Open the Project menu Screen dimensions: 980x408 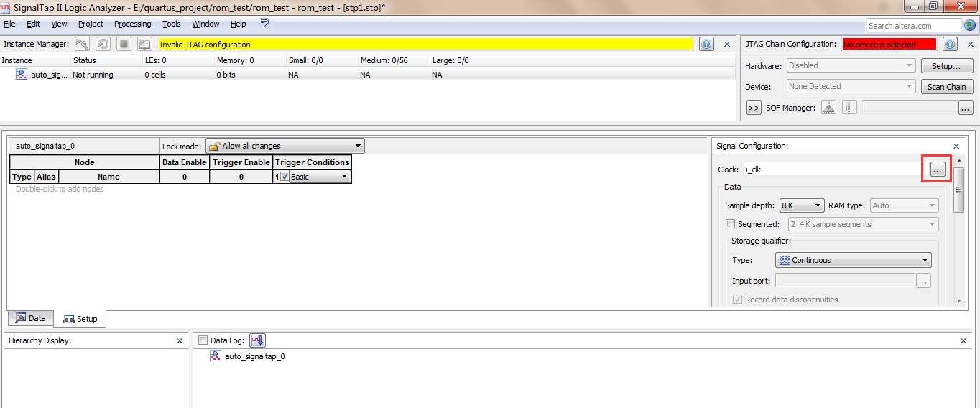pyautogui.click(x=91, y=24)
